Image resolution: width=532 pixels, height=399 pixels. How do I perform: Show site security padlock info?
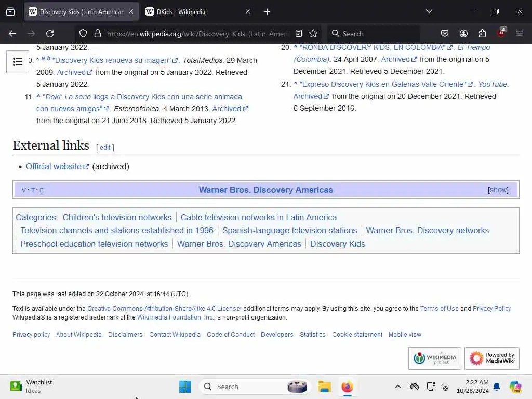[x=98, y=34]
